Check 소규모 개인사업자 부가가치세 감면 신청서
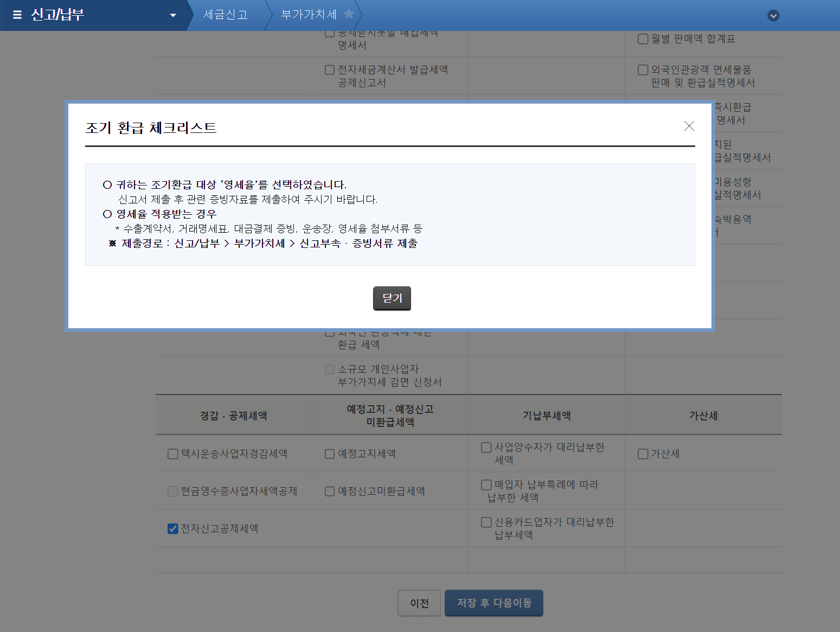The image size is (840, 632). point(330,369)
